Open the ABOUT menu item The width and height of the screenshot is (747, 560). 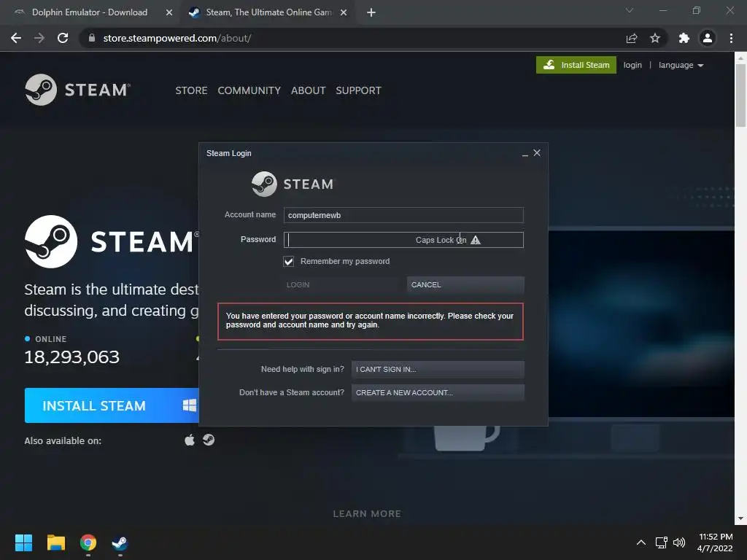click(309, 90)
